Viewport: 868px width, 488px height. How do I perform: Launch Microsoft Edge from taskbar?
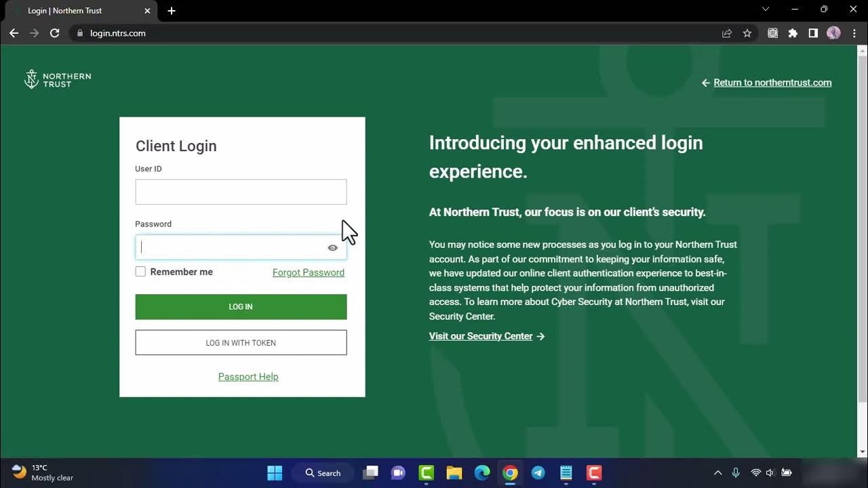click(x=482, y=473)
